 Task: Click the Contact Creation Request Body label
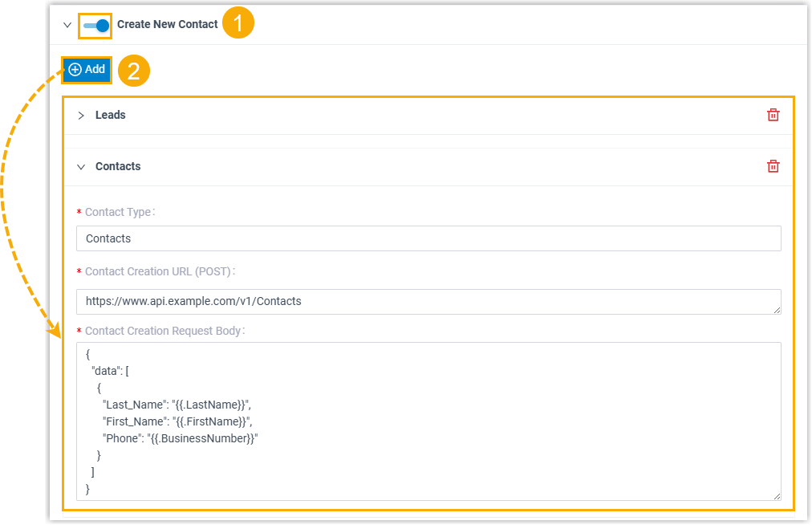click(x=164, y=331)
